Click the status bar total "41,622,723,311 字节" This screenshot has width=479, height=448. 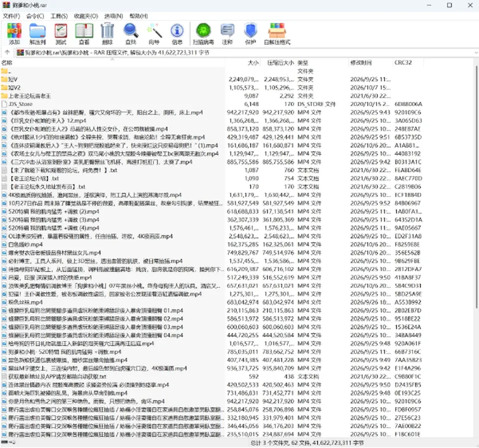click(336, 443)
